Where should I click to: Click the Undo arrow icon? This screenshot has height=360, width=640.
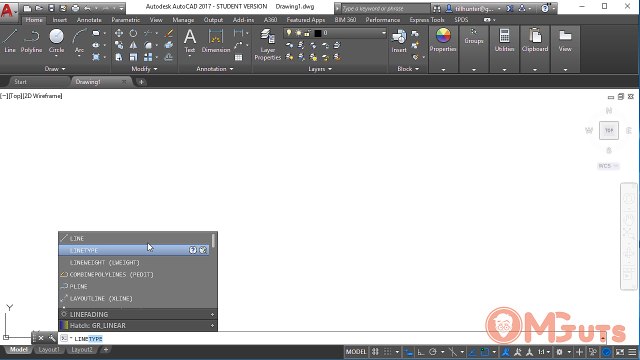pos(87,8)
